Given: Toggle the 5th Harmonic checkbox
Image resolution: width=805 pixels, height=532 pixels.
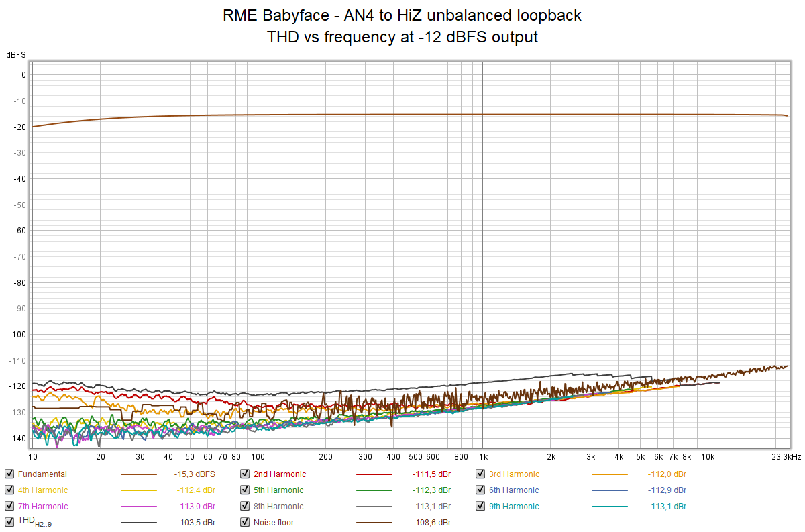Looking at the screenshot, I should point(245,490).
